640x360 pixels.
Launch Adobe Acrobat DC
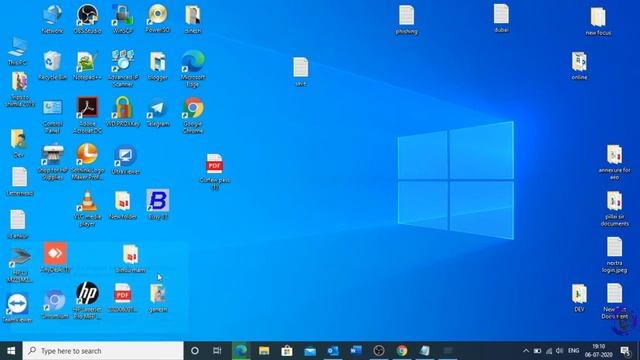coord(87,115)
